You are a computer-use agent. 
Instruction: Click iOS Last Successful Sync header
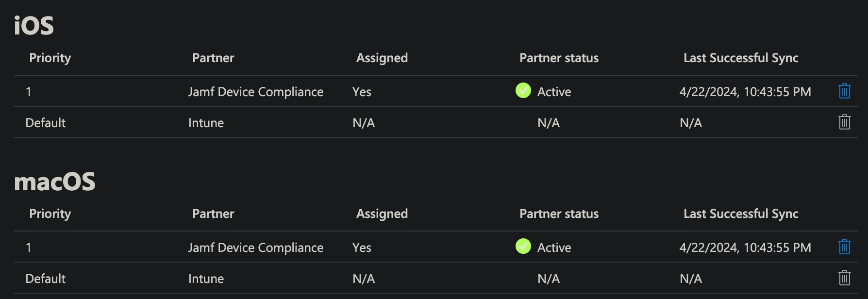pos(741,58)
